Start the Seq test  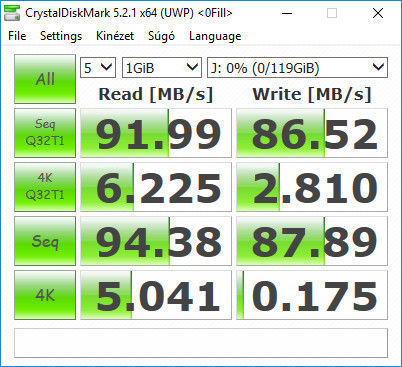45,241
